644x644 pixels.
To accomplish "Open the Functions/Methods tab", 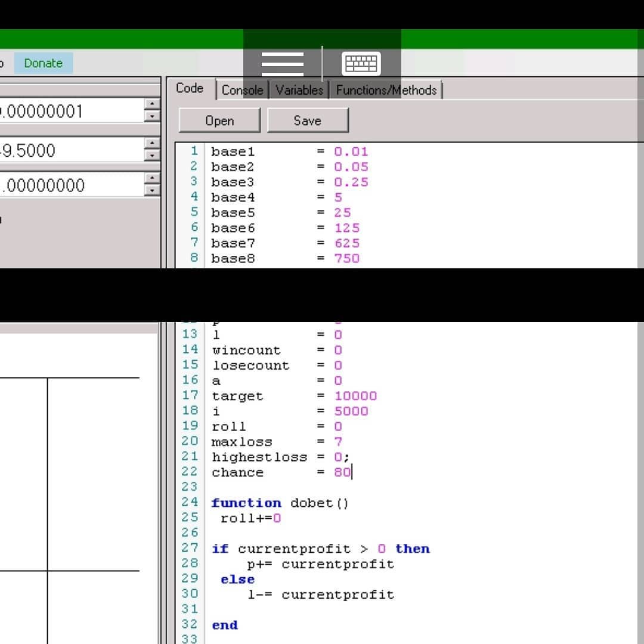I will (386, 90).
